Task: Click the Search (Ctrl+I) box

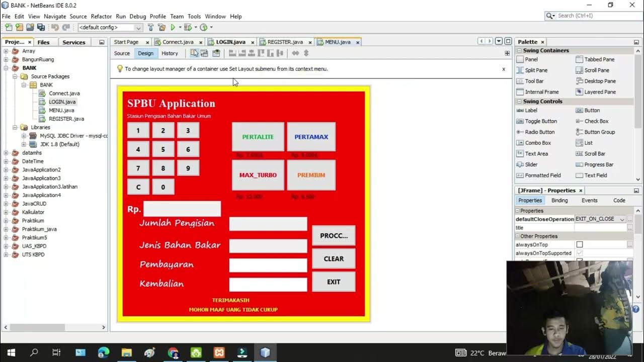Action: coord(595,16)
